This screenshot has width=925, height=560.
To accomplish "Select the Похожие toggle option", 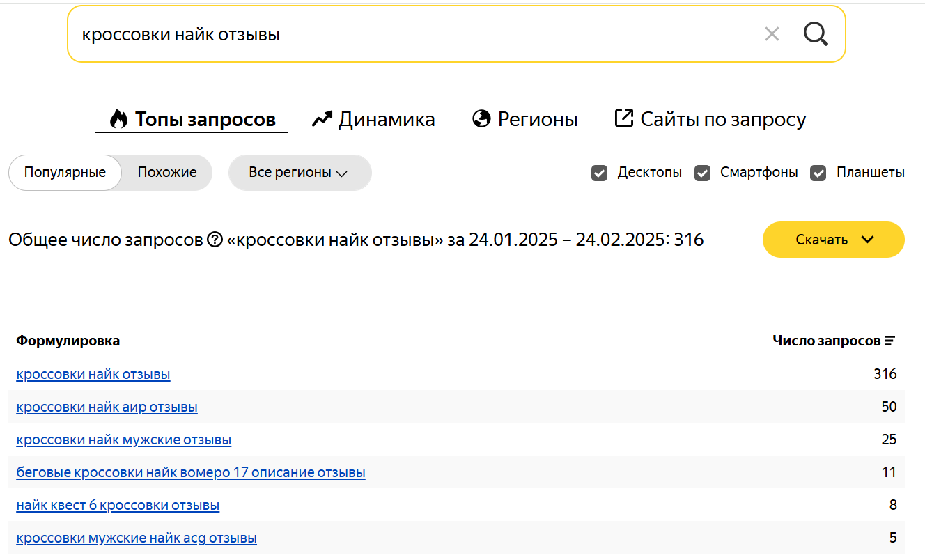I will [x=167, y=172].
